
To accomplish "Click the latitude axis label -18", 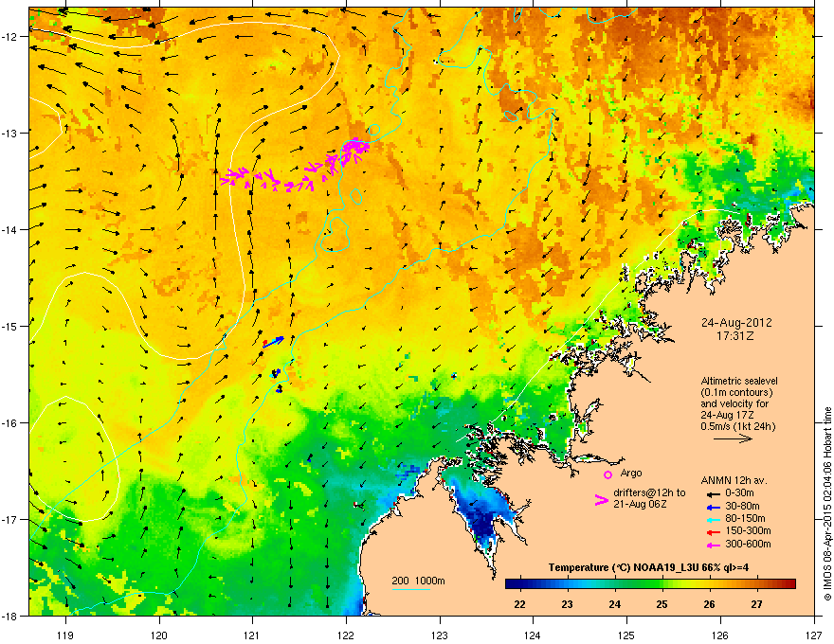I will 10,616.
